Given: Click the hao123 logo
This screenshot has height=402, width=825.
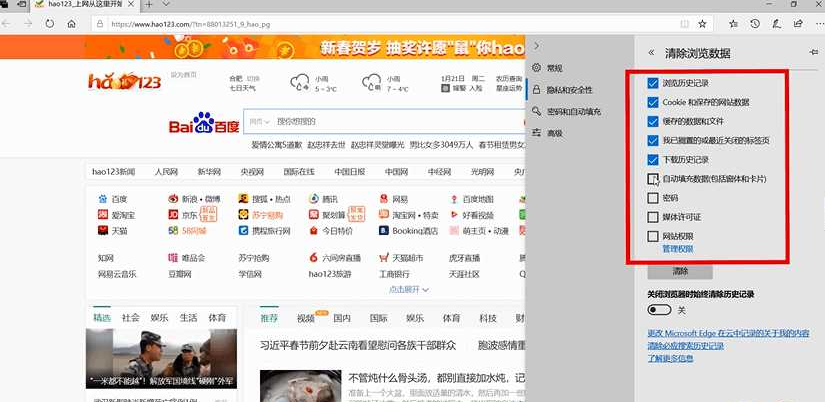Looking at the screenshot, I should [124, 81].
